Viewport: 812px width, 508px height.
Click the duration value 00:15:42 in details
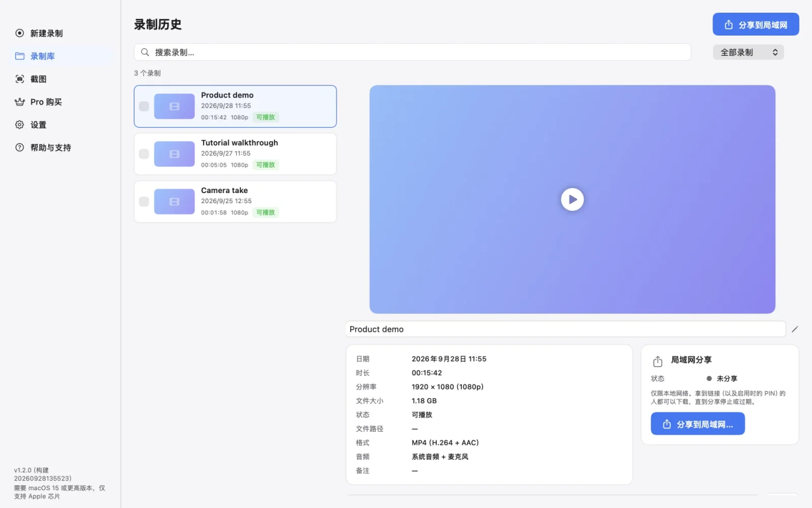coord(427,373)
